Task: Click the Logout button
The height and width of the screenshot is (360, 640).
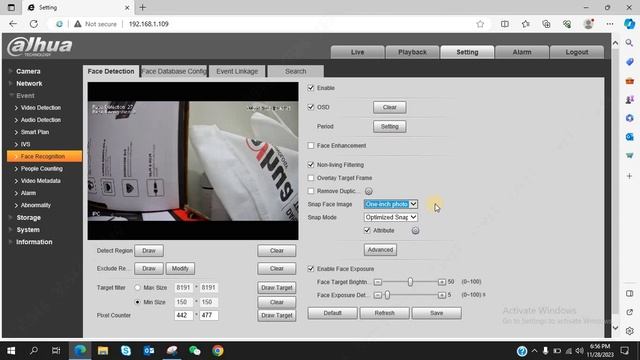Action: click(577, 52)
